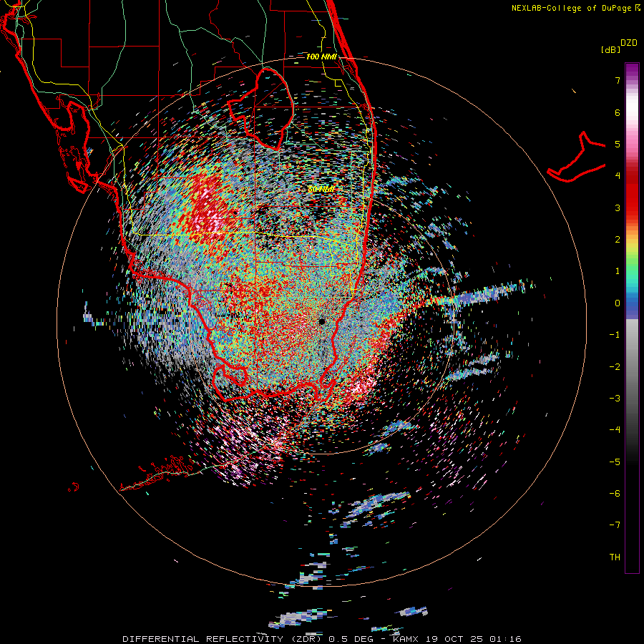Click the 50 NMI range ring label
This screenshot has height=644, width=644.
pos(321,189)
